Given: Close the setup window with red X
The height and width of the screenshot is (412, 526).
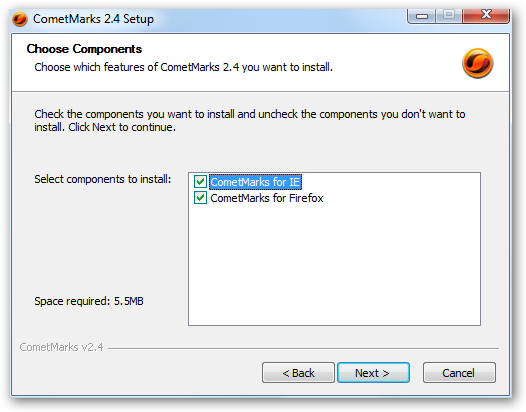Looking at the screenshot, I should coord(486,15).
